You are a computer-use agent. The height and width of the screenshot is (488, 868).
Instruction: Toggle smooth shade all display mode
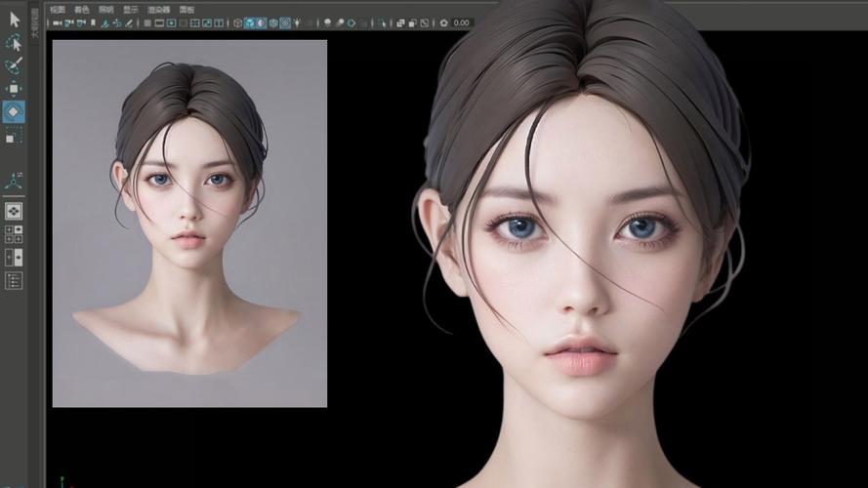click(x=250, y=22)
